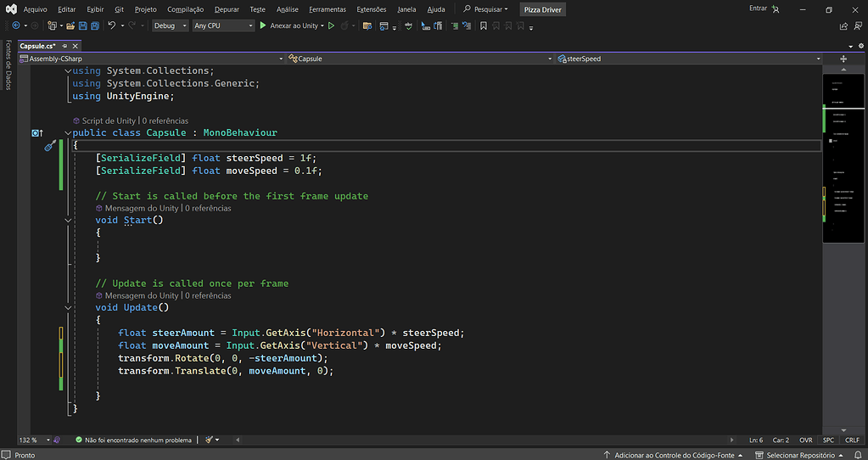Open the Any CPU platform dropdown
Image resolution: width=868 pixels, height=460 pixels.
click(x=223, y=26)
